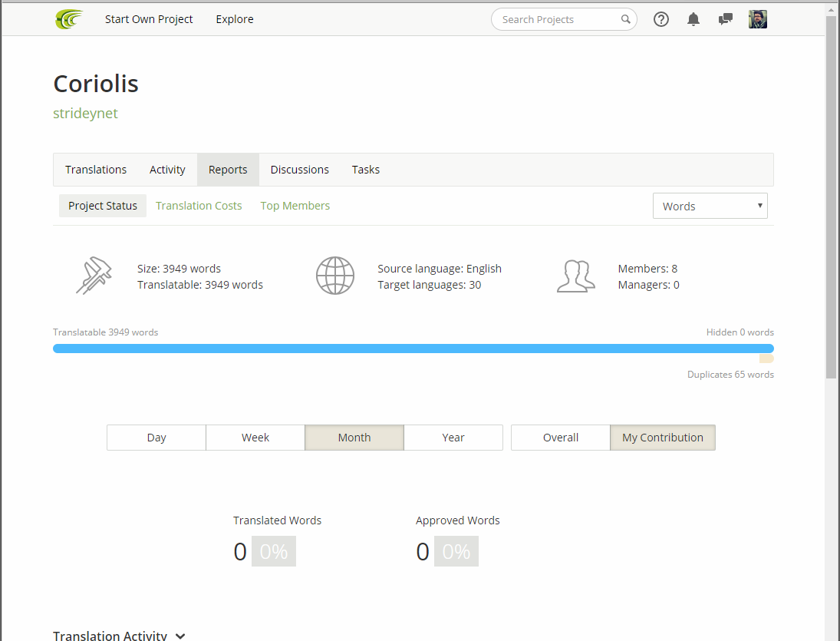
Task: Open notifications bell icon
Action: click(693, 19)
